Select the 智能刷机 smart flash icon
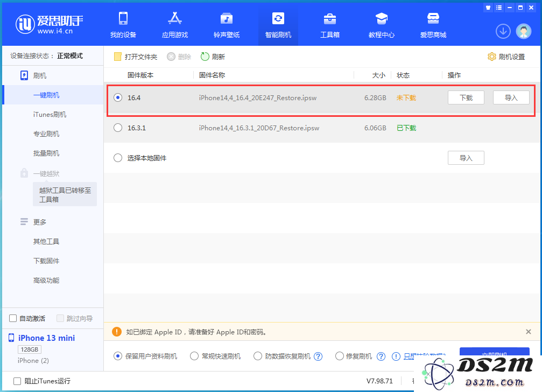 [278, 19]
